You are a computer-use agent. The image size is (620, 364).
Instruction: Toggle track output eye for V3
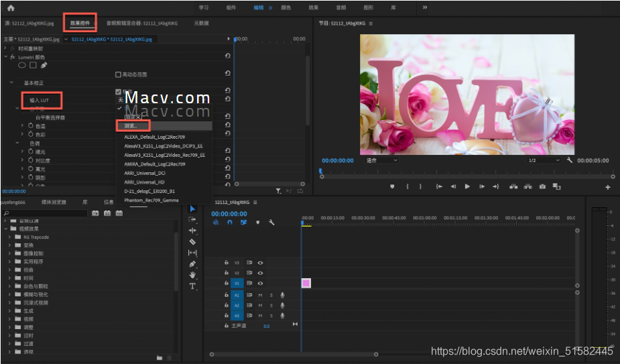click(260, 262)
